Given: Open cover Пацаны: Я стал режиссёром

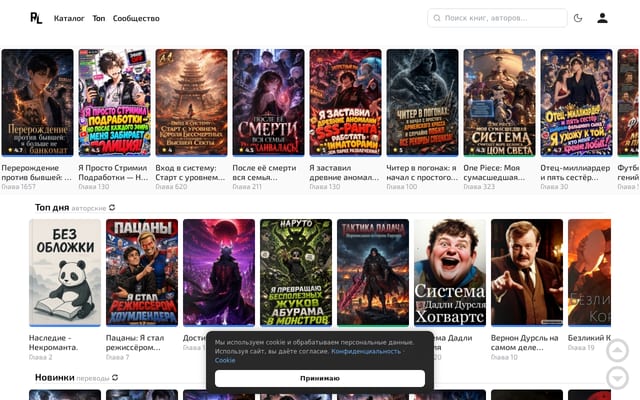Looking at the screenshot, I should 142,273.
